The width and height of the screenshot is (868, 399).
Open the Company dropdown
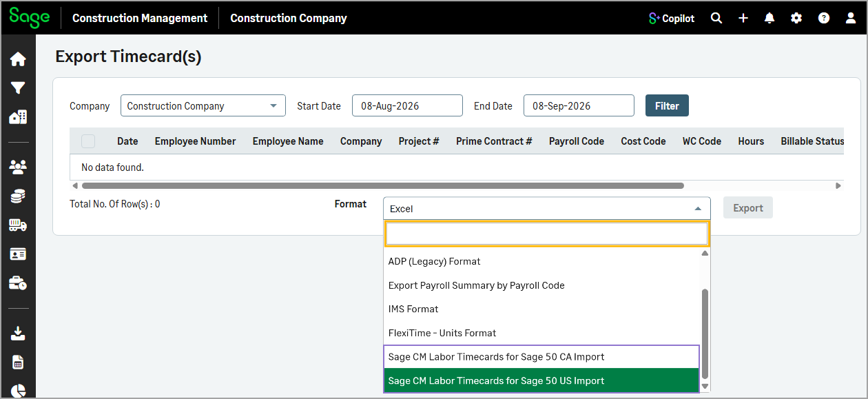[203, 106]
